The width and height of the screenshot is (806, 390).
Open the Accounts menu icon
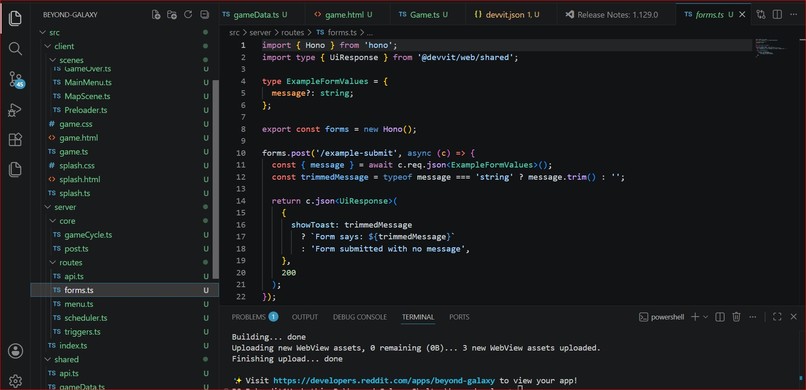tap(15, 351)
